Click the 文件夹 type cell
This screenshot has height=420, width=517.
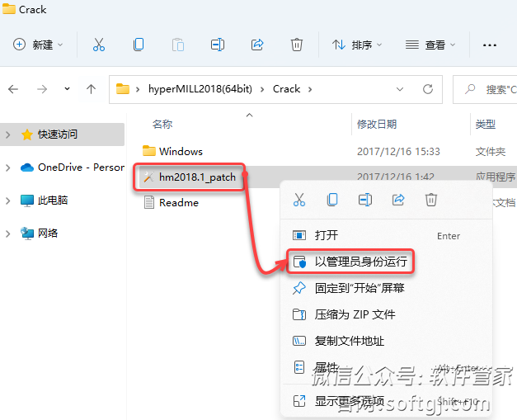[491, 152]
